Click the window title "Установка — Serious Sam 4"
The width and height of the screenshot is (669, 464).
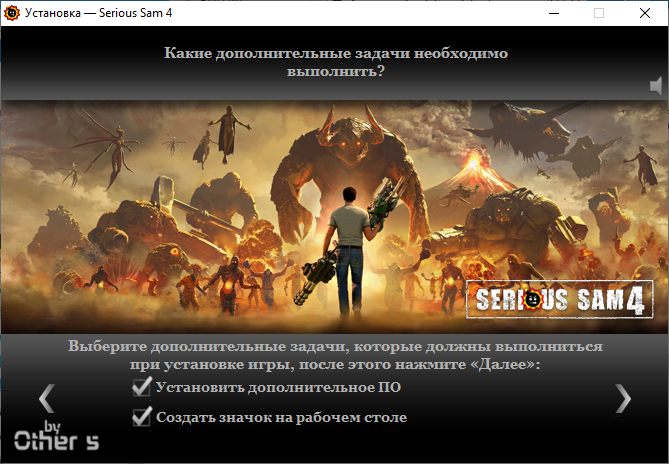(x=99, y=13)
